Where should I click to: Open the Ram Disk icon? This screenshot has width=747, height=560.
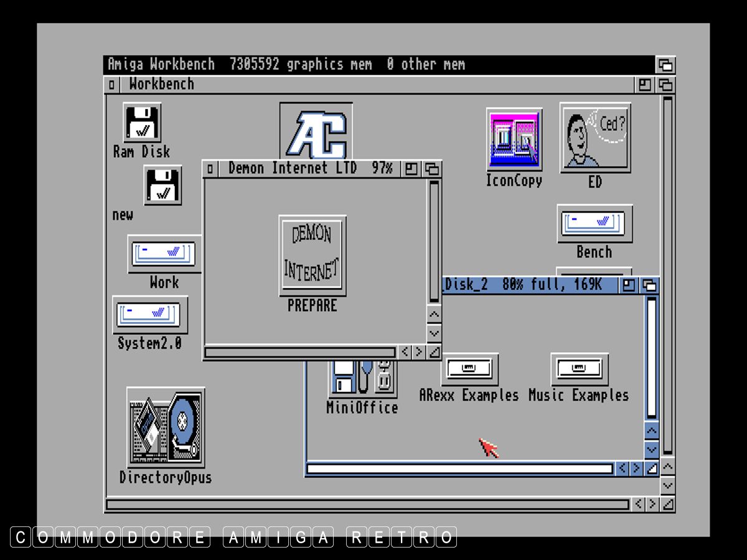pos(142,123)
